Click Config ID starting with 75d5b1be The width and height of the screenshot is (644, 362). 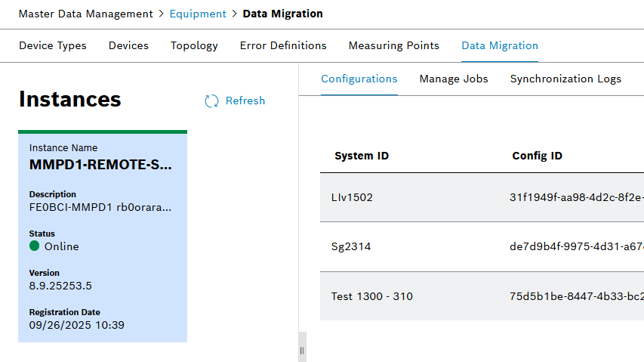pos(577,296)
